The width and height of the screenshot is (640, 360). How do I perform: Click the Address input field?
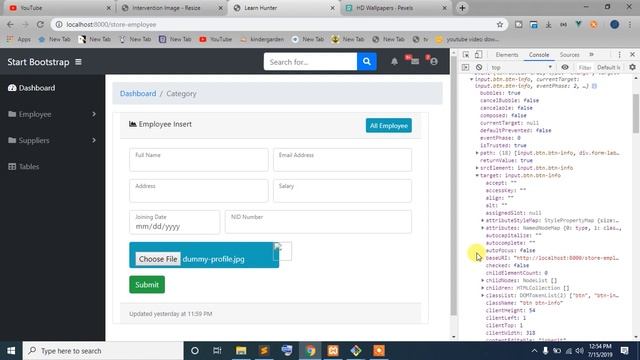pyautogui.click(x=199, y=191)
